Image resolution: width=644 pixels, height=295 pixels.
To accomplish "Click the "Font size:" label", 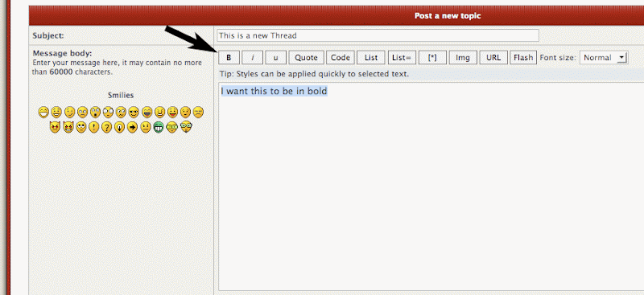I will coord(558,58).
